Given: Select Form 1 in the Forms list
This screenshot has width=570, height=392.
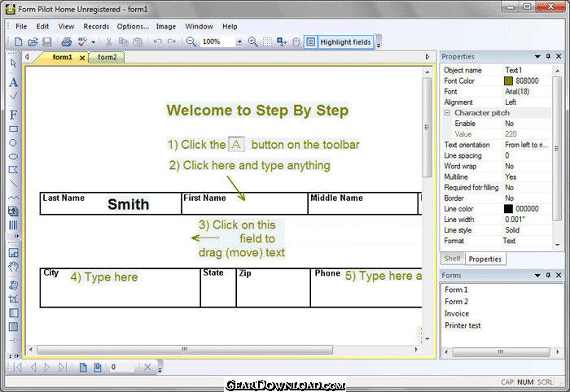Looking at the screenshot, I should coord(456,290).
